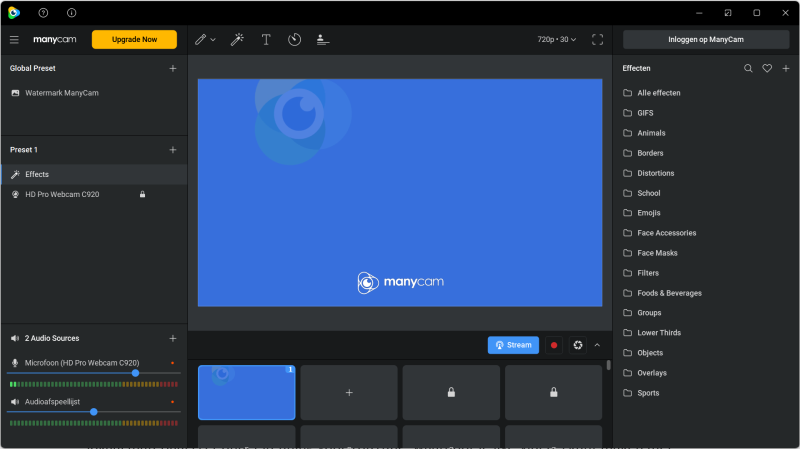This screenshot has width=800, height=449.
Task: Select the draw pencil tool
Action: [201, 39]
